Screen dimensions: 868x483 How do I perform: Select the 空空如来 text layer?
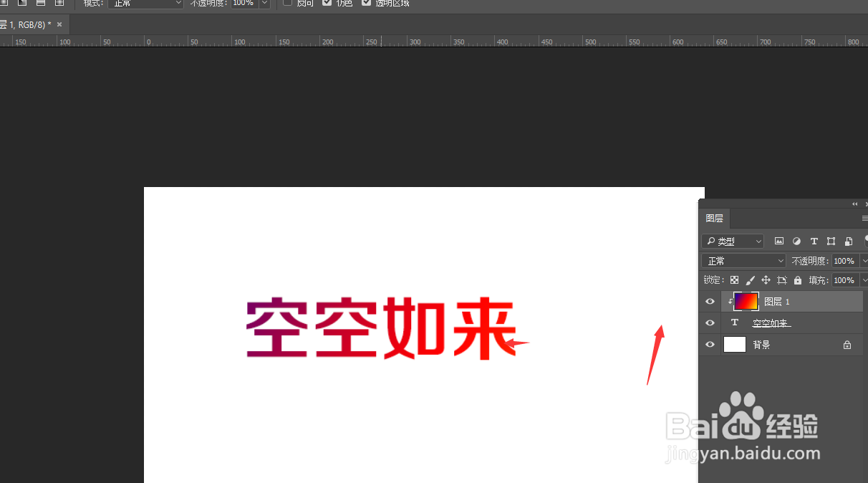coord(771,322)
